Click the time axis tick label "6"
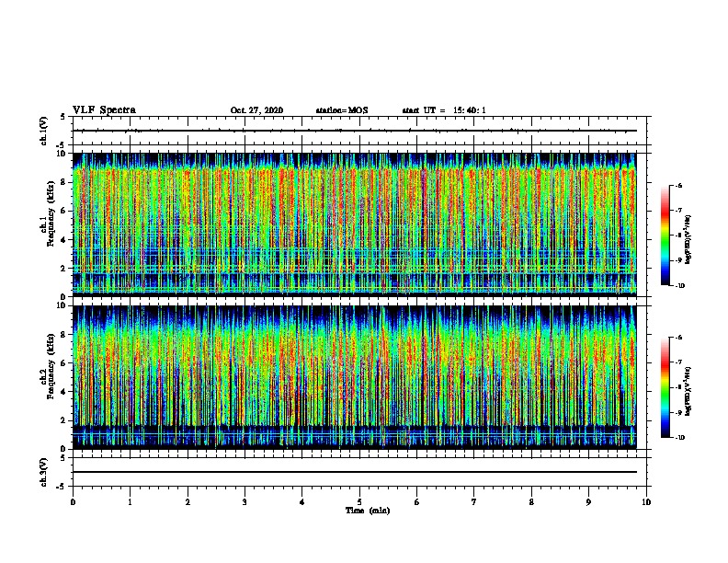 point(417,502)
